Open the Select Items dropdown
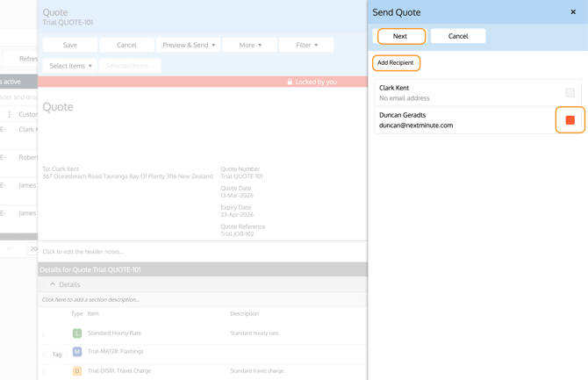The image size is (588, 380). pos(70,66)
